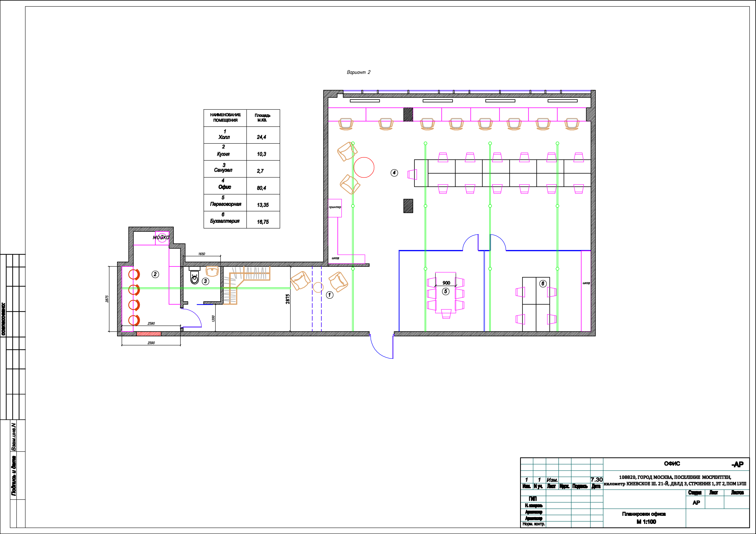
Task: Click the 'шкаф' label in the accounting room
Action: point(586,283)
